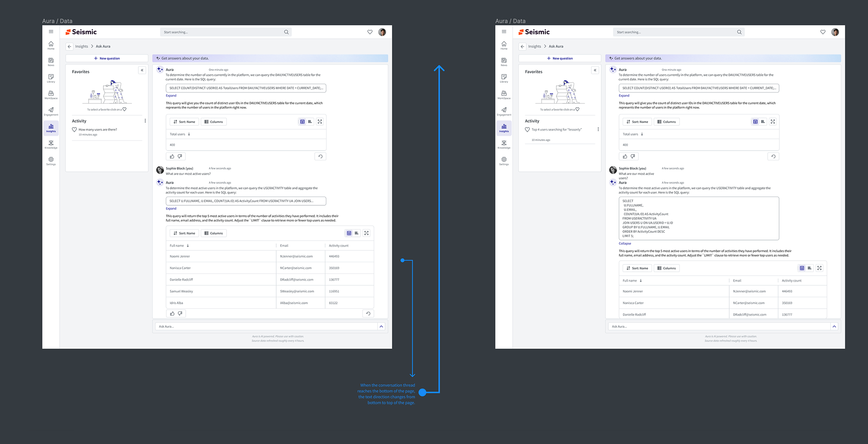Click New question in the right frame
This screenshot has height=444, width=868.
tap(560, 58)
